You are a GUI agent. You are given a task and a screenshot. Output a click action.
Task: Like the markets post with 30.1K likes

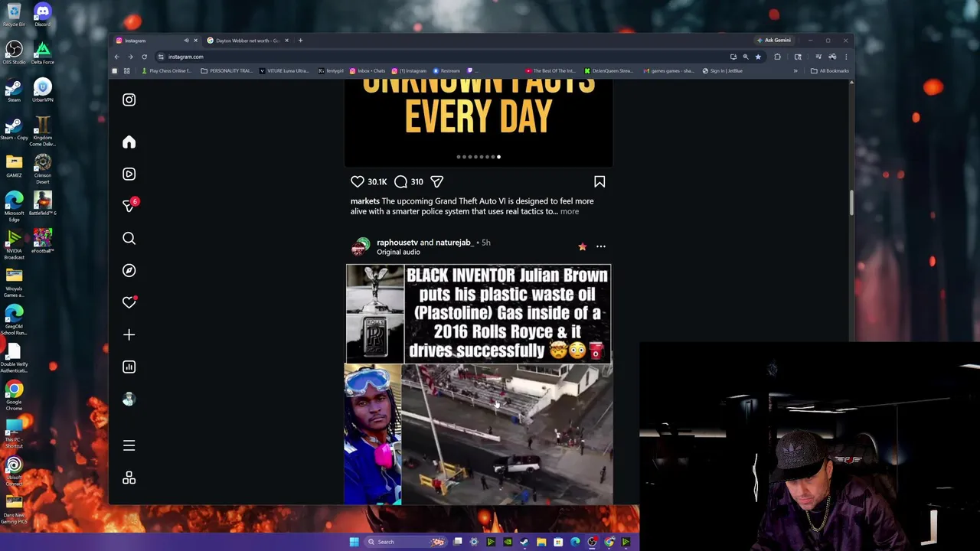tap(357, 181)
